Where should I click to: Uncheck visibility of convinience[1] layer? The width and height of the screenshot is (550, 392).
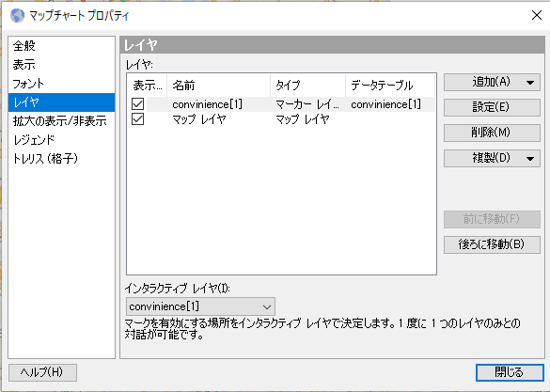138,104
